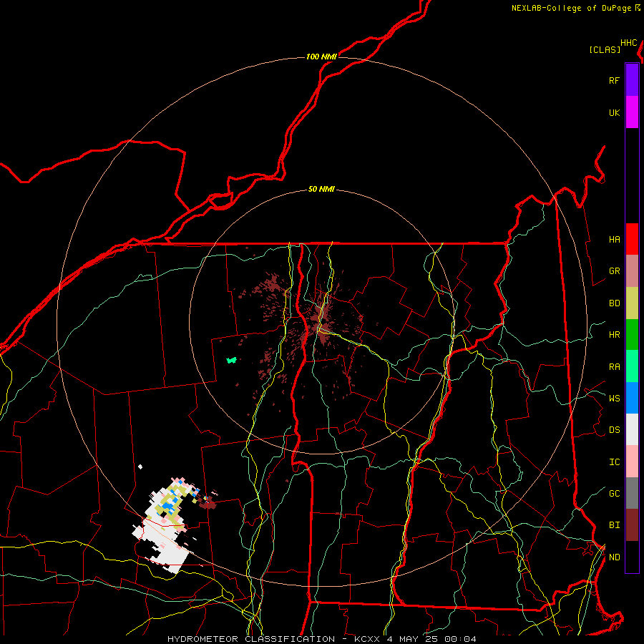Click the IC light-pink legend swatch

(x=632, y=462)
